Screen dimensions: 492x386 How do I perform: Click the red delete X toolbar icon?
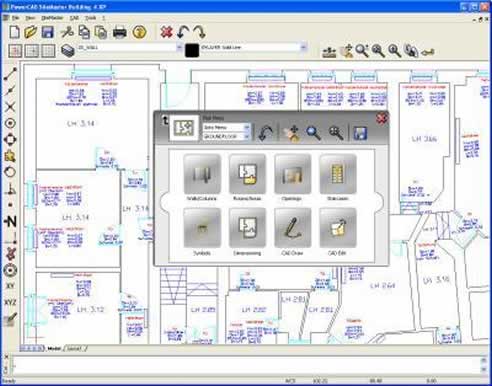pos(166,32)
